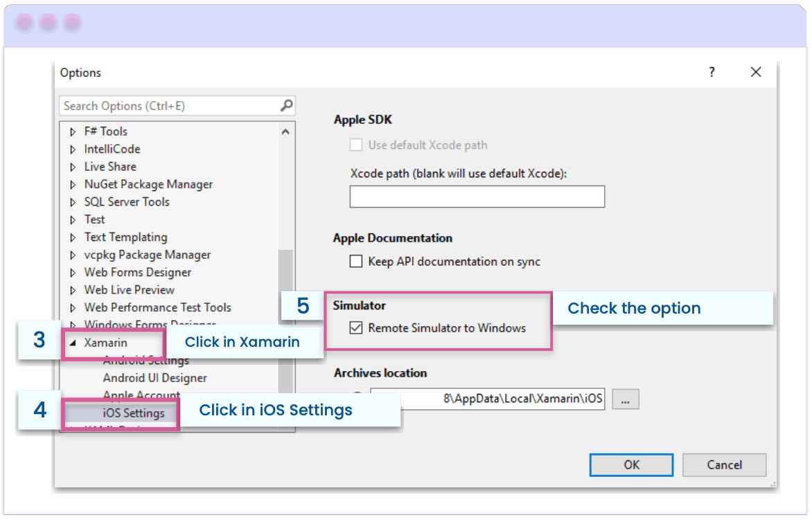Enable Keep API documentation on sync
812x522 pixels.
355,261
